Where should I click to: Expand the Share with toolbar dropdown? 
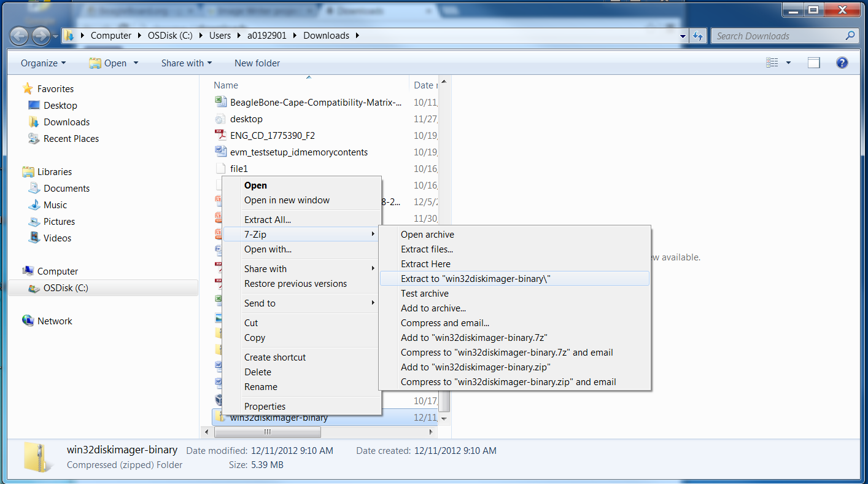pos(186,63)
